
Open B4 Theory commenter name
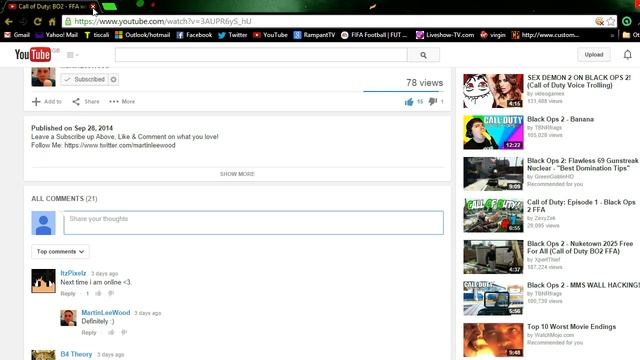coord(76,354)
